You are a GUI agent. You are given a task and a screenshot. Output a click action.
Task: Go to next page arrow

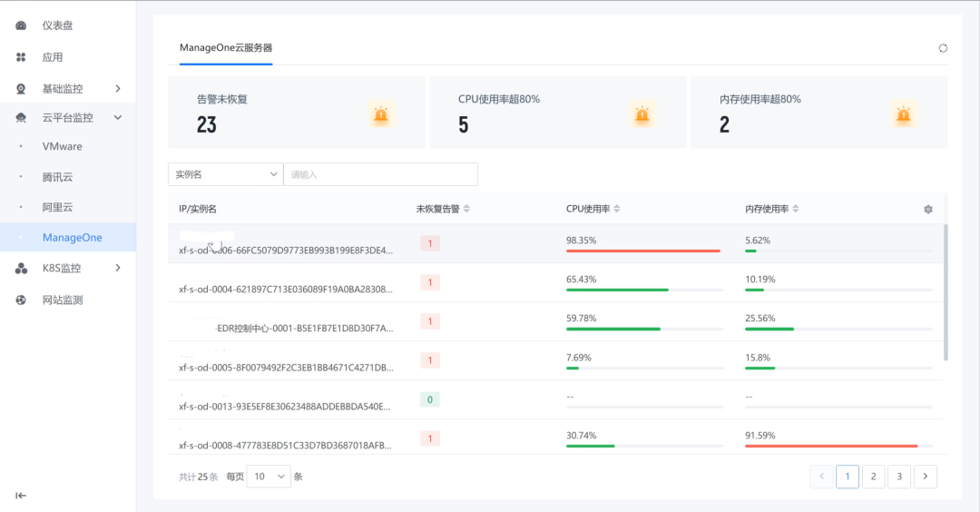point(925,477)
